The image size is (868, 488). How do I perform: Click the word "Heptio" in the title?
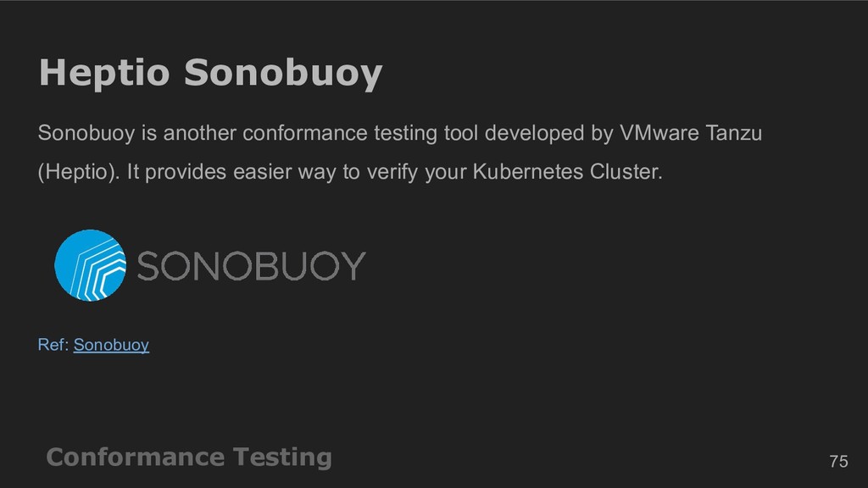[104, 73]
